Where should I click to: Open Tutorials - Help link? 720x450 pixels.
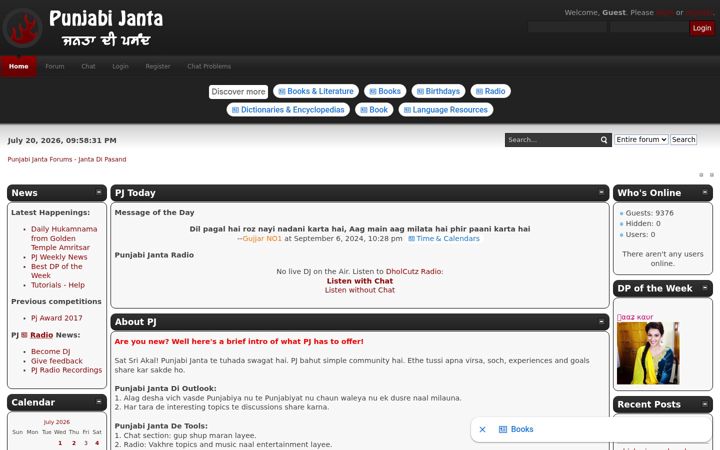58,285
